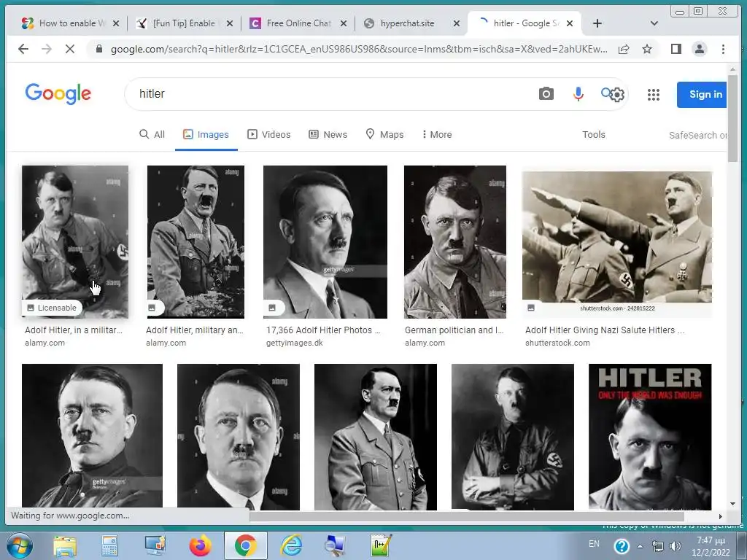Open the Google apps grid

pyautogui.click(x=653, y=94)
